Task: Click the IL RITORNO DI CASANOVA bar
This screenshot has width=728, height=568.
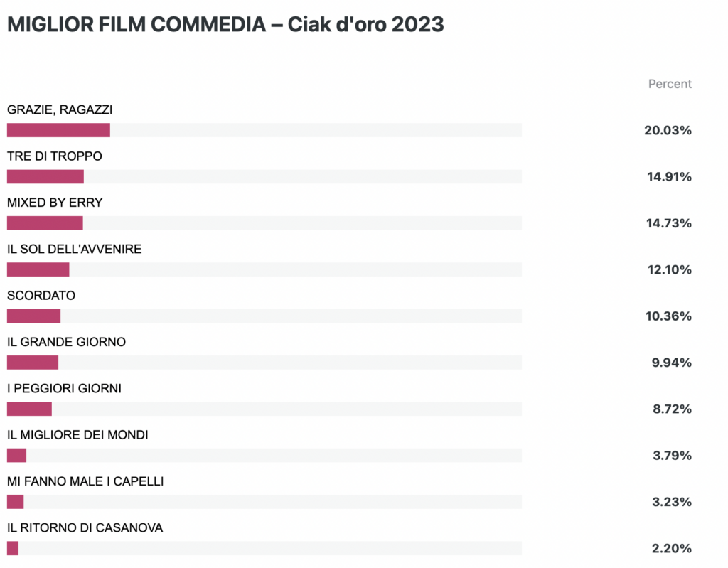Action: point(264,548)
